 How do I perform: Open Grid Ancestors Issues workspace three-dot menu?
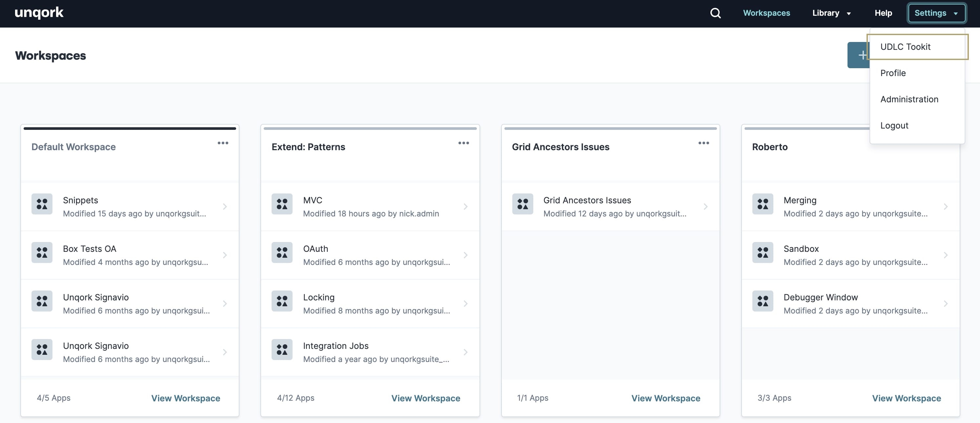(x=704, y=143)
